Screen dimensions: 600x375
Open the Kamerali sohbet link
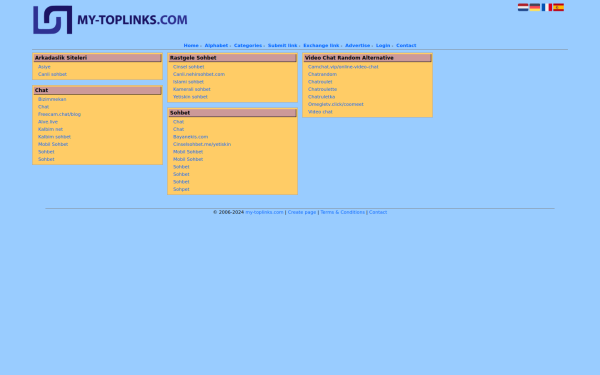pos(191,90)
